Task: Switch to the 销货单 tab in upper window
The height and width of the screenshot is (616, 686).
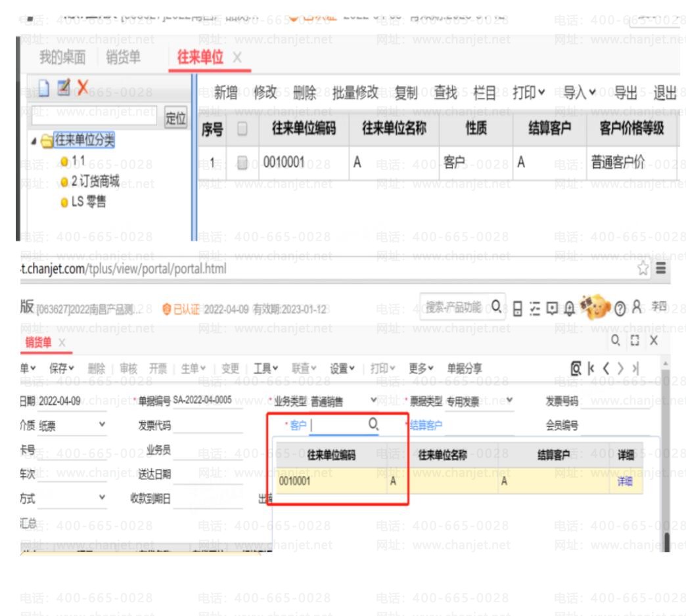Action: pyautogui.click(x=123, y=57)
